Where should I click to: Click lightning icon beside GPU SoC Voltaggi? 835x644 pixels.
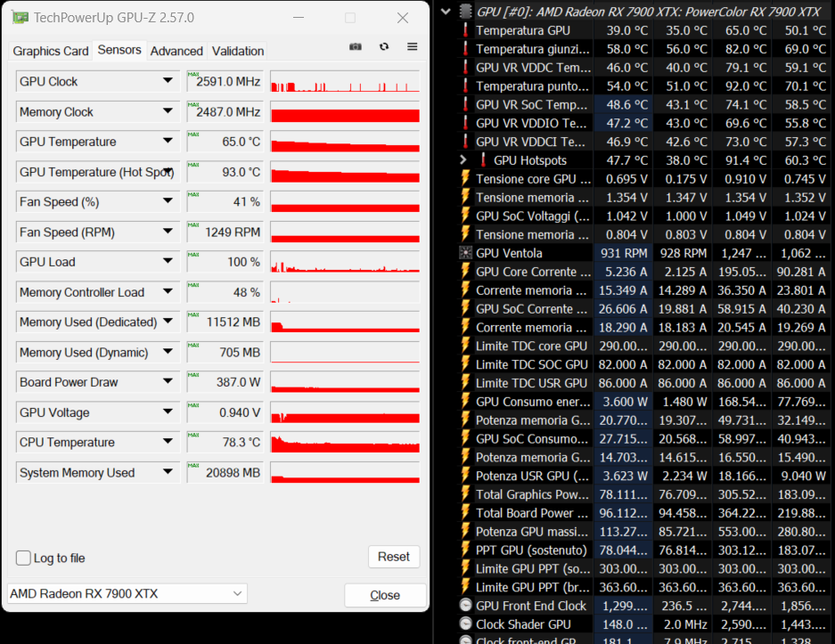pyautogui.click(x=465, y=216)
